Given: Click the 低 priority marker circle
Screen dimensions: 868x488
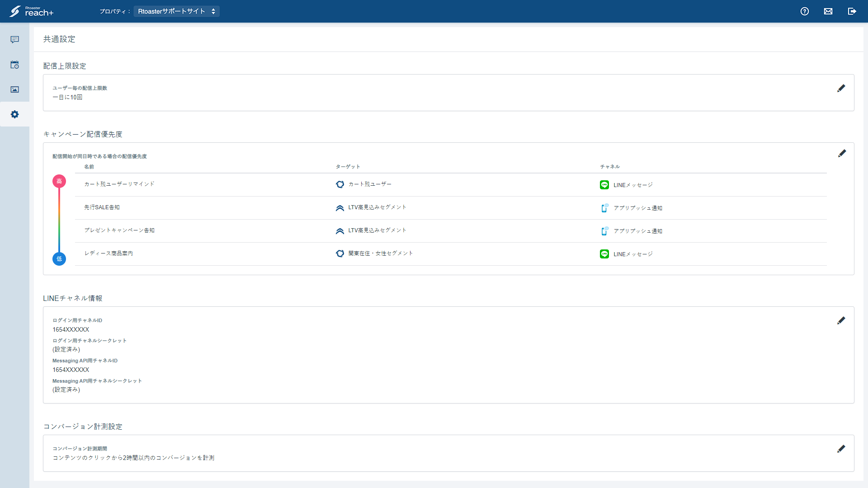Looking at the screenshot, I should pos(59,259).
